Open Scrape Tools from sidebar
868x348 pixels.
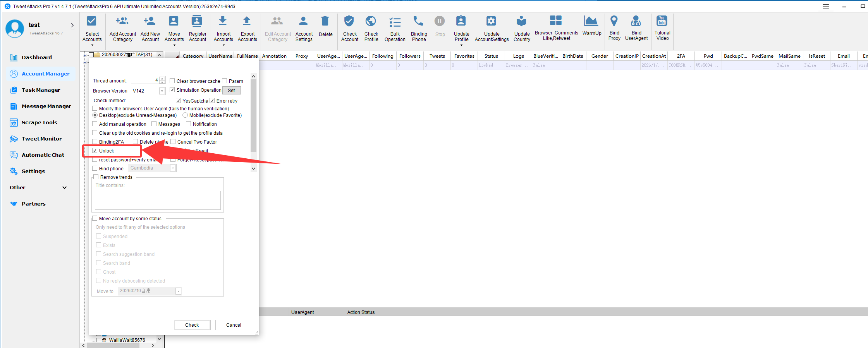click(39, 122)
